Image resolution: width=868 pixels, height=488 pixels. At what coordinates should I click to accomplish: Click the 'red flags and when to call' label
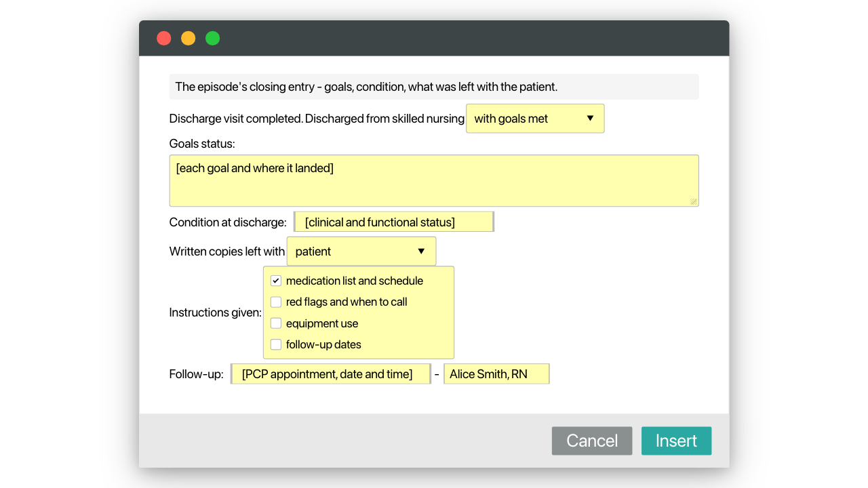(x=347, y=302)
